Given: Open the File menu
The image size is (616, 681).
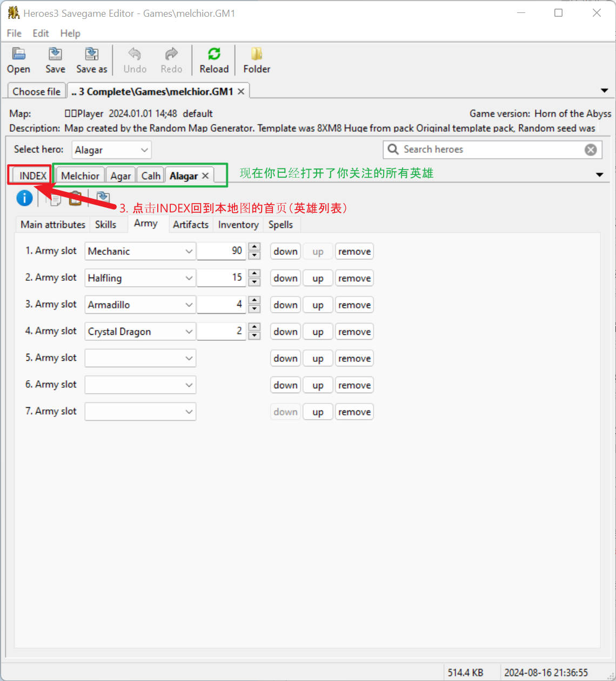Looking at the screenshot, I should coord(14,33).
